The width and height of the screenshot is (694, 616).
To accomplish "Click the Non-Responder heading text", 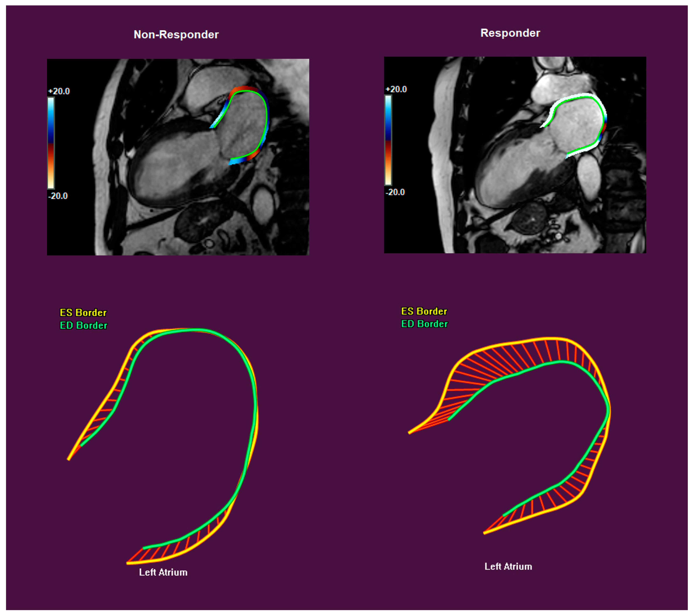I will [176, 35].
